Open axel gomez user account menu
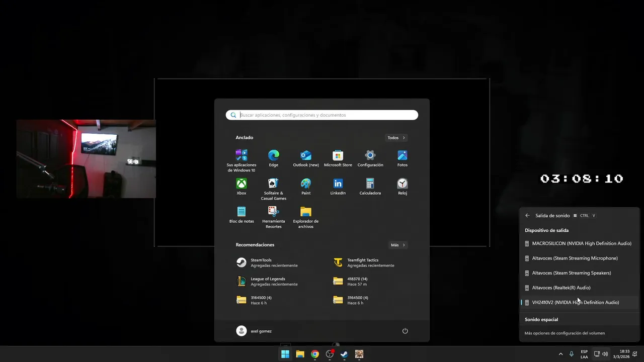 (254, 331)
